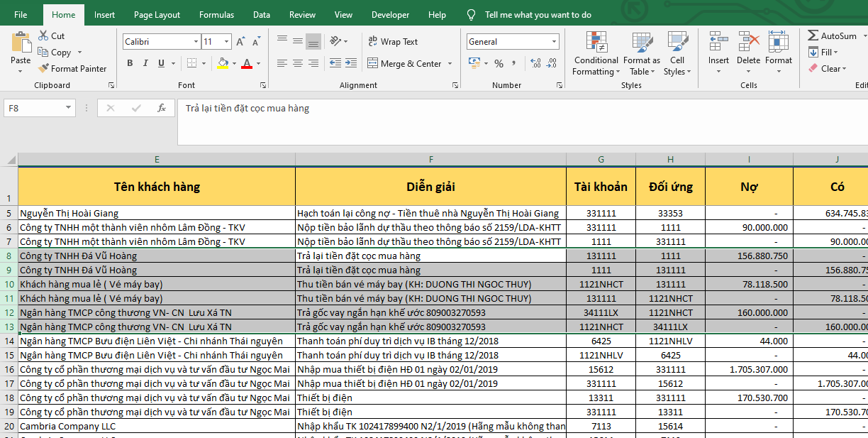Click the Percent Style icon
Viewport: 868px width, 438px height.
coord(499,64)
